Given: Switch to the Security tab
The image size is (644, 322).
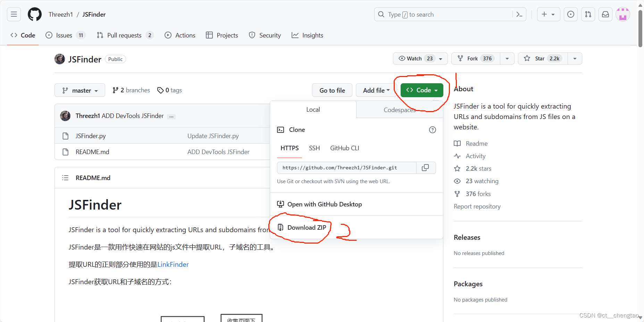Looking at the screenshot, I should tap(265, 35).
